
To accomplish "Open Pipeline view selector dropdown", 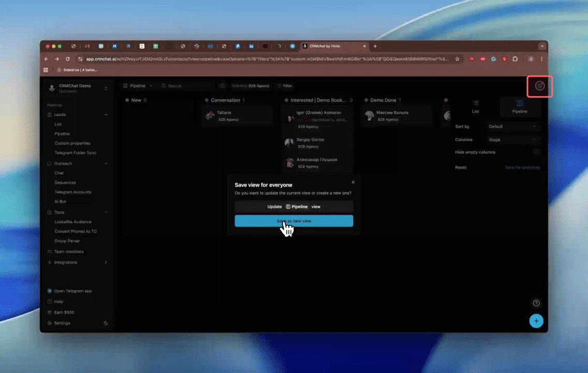I will [138, 86].
